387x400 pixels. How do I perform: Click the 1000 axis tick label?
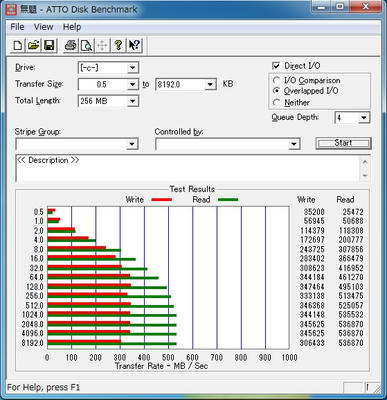[289, 357]
